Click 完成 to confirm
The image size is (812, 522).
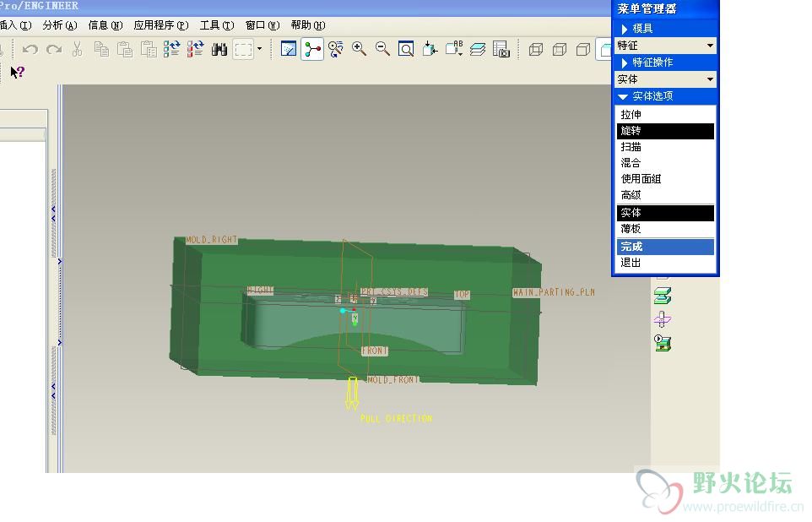coord(665,247)
